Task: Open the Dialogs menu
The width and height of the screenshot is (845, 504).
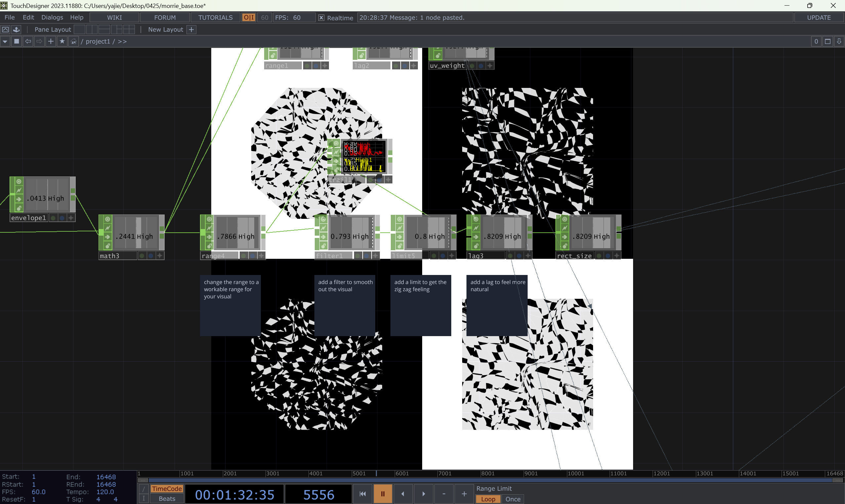Action: 52,17
